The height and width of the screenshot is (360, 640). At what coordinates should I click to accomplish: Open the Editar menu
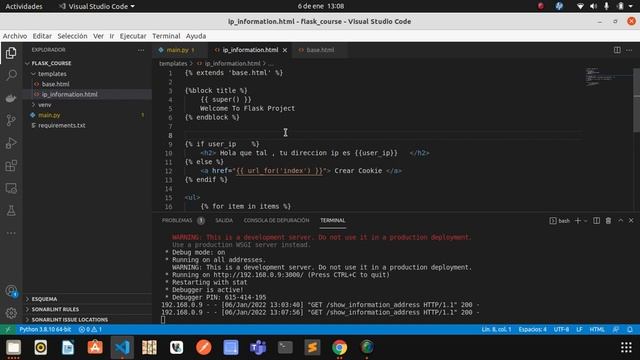click(x=42, y=36)
